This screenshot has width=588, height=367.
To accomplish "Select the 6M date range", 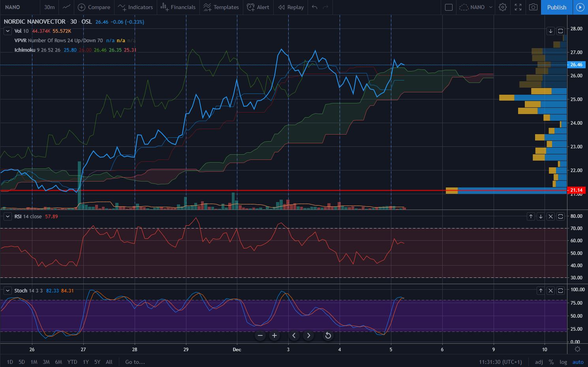I will pos(58,362).
